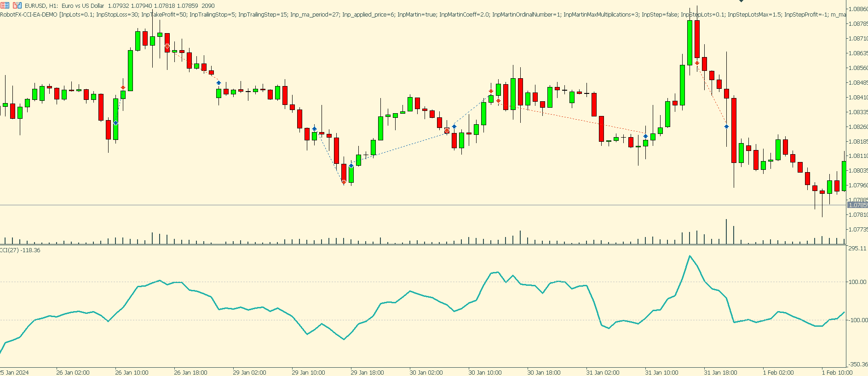This screenshot has height=376, width=868.
Task: Click the InpStepLotsMax=1.5 parameter text
Action: pyautogui.click(x=754, y=15)
